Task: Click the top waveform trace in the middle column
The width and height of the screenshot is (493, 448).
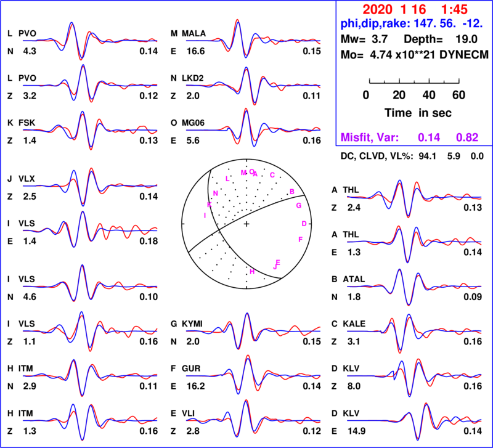Action: point(253,41)
